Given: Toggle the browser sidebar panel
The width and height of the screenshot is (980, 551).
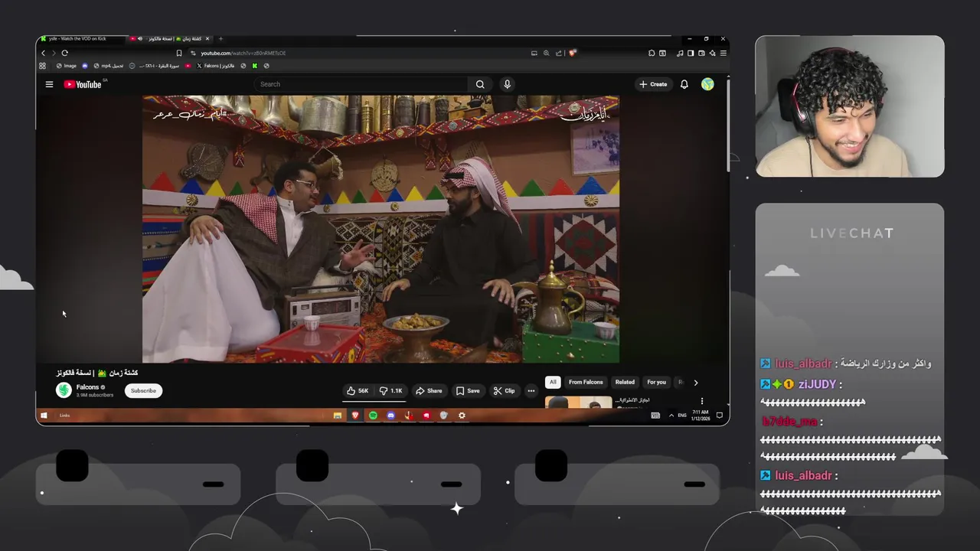Looking at the screenshot, I should [691, 53].
